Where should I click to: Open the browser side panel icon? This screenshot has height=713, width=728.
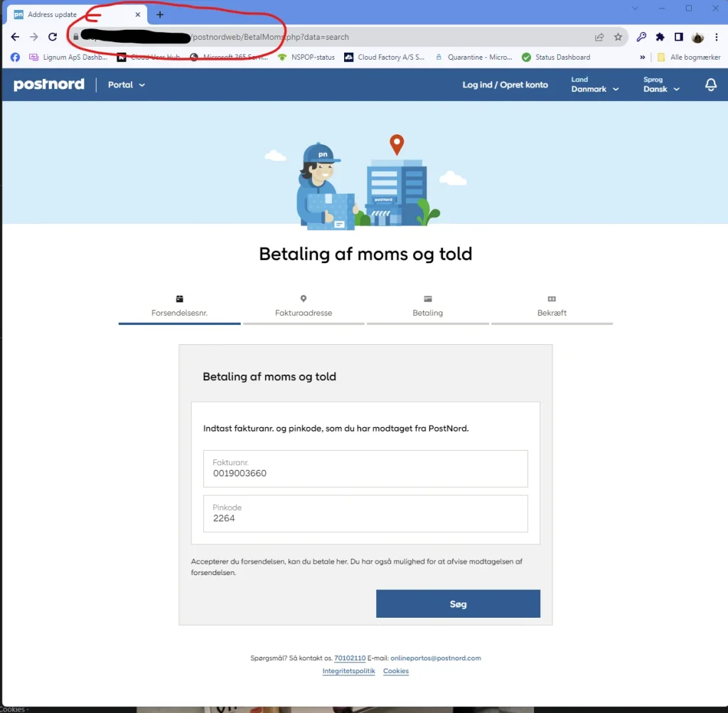679,37
